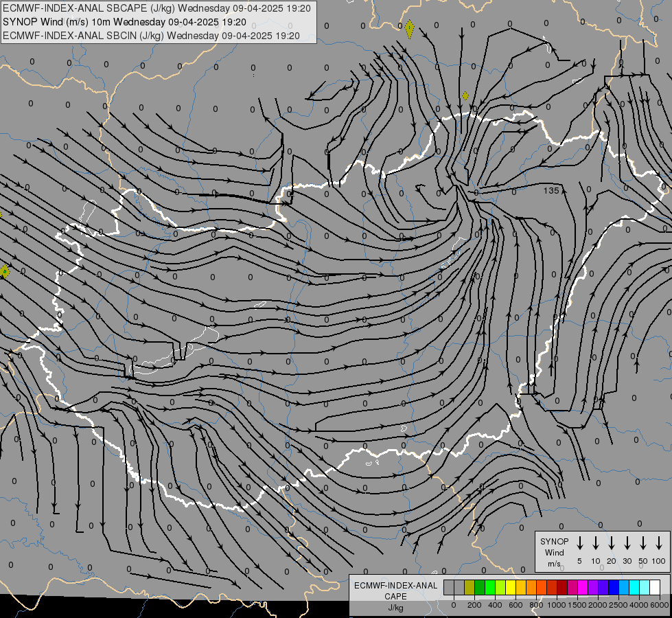
Task: Select the amber swatch left of 800
Action: [x=521, y=587]
